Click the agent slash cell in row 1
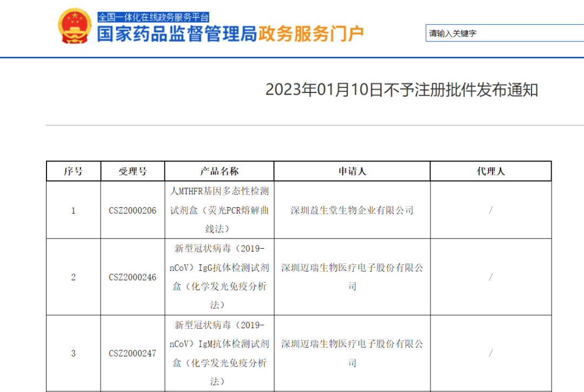Screen dimensions: 584x392 490,210
